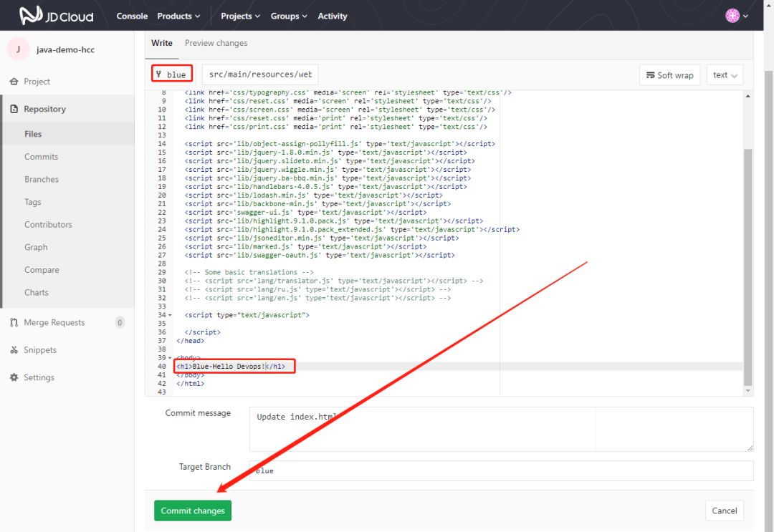This screenshot has width=774, height=532.
Task: Click the Target Branch input field
Action: 501,470
